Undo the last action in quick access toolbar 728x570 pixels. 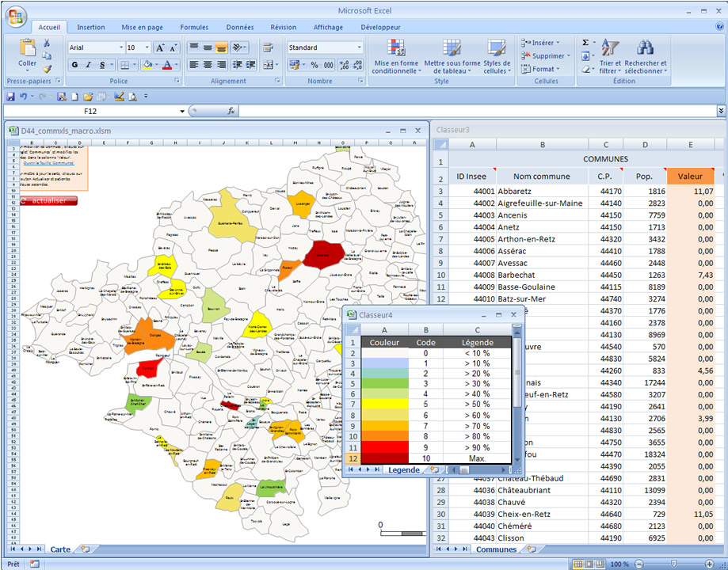[x=23, y=97]
